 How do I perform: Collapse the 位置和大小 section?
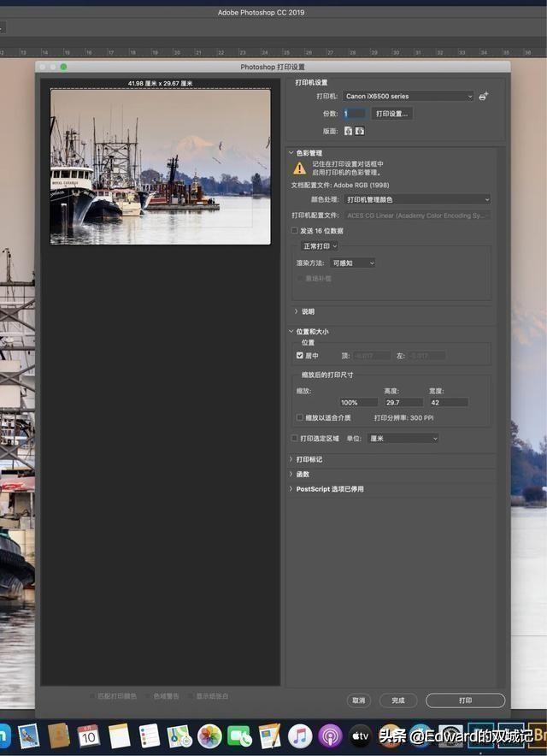[291, 331]
